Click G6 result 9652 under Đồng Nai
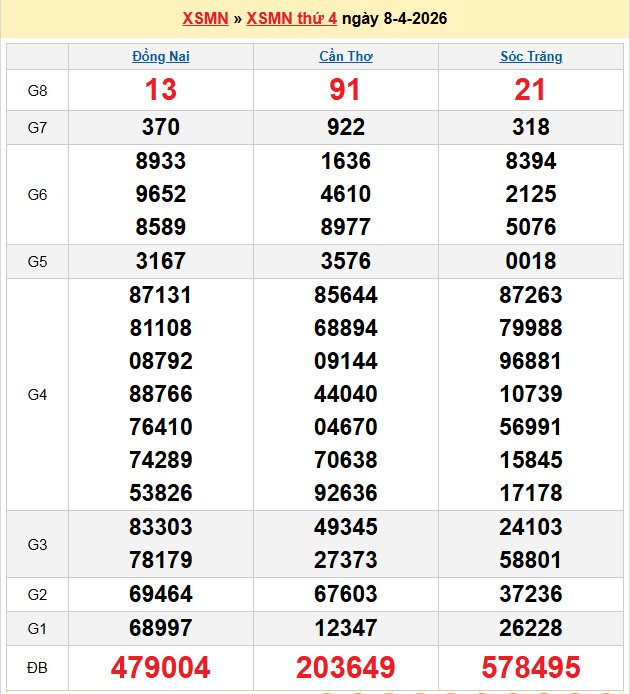 [160, 194]
